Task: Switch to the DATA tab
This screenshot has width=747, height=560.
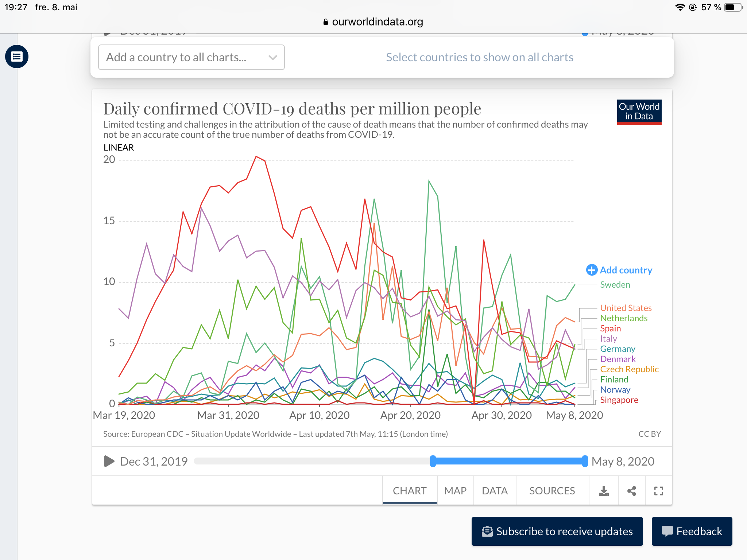Action: [495, 491]
